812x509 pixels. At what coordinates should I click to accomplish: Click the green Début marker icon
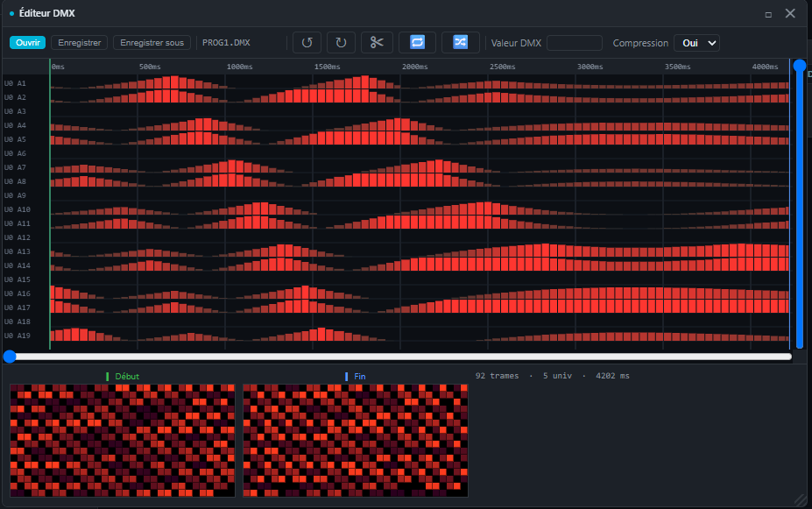click(x=107, y=377)
